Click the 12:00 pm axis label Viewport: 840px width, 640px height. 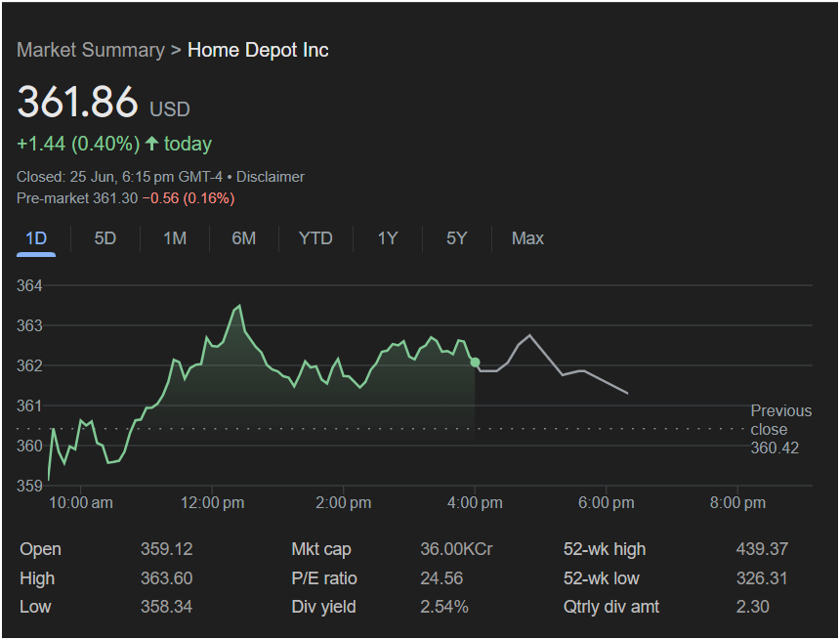[x=212, y=503]
